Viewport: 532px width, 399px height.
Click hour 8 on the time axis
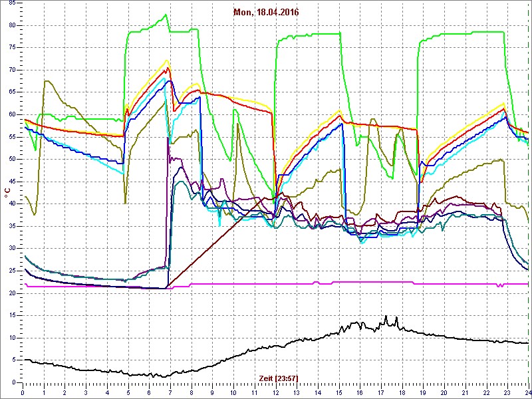[x=192, y=393]
